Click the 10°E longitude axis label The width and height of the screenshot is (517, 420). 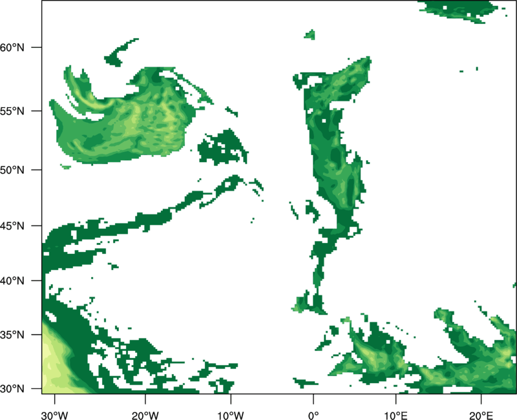point(396,415)
